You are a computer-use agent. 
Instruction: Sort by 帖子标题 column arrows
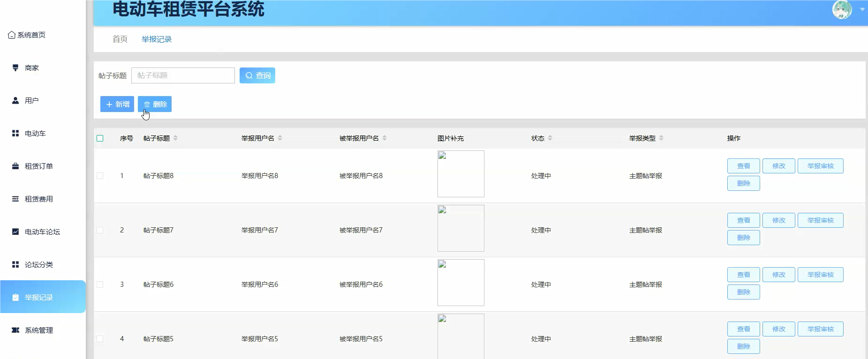pos(175,138)
